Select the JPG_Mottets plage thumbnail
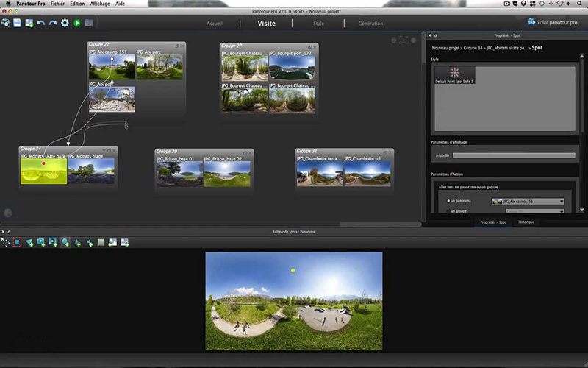588x368 pixels. [91, 171]
